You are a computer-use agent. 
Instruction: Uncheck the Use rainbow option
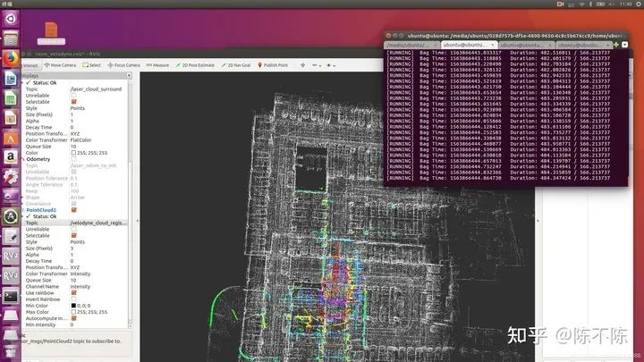tap(74, 293)
